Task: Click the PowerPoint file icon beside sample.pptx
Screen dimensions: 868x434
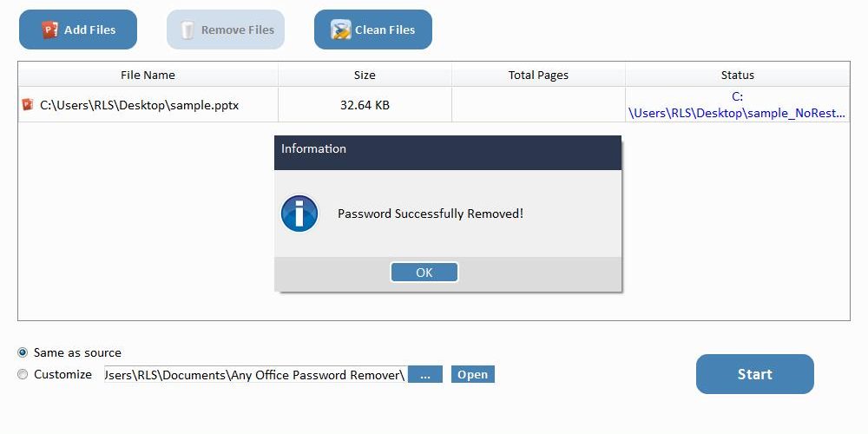Action: click(x=27, y=105)
